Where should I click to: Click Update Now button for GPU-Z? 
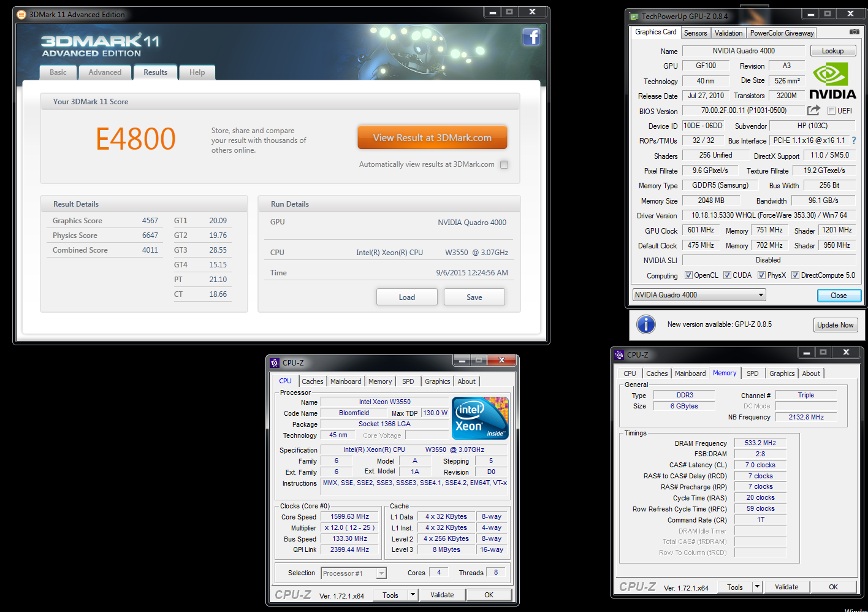coord(835,325)
